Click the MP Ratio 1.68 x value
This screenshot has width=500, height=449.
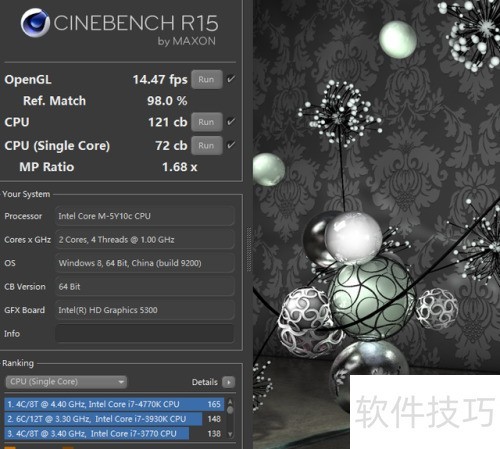[x=179, y=167]
